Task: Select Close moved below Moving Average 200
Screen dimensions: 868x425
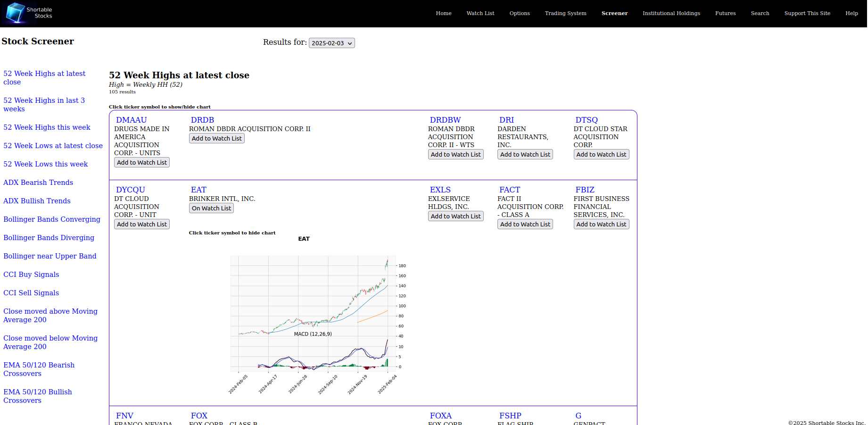Action: pyautogui.click(x=50, y=342)
